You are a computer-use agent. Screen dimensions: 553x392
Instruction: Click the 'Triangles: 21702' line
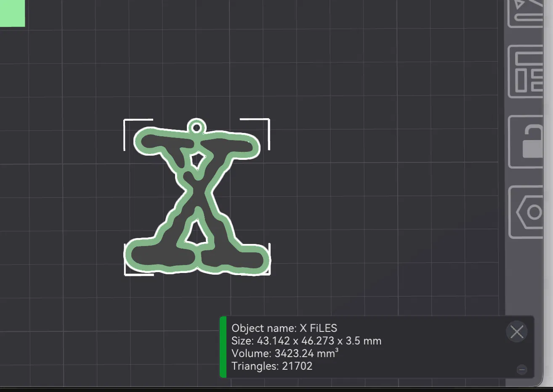(272, 366)
